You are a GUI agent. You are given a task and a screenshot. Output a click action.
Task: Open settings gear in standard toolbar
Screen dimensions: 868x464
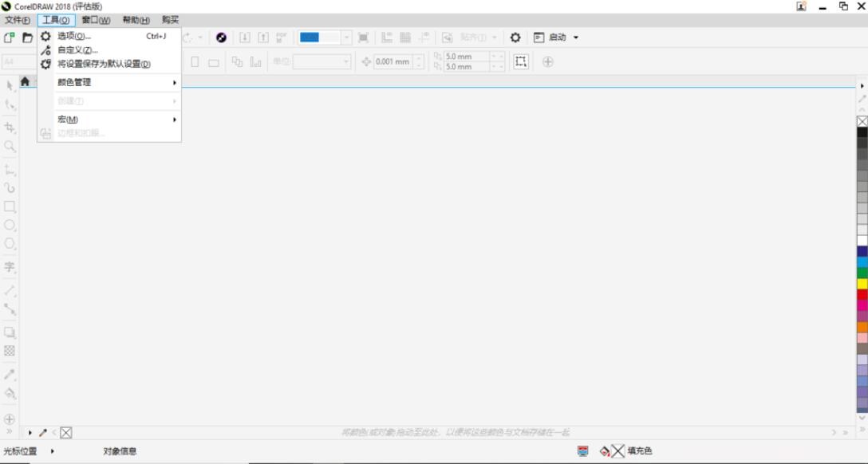click(515, 37)
